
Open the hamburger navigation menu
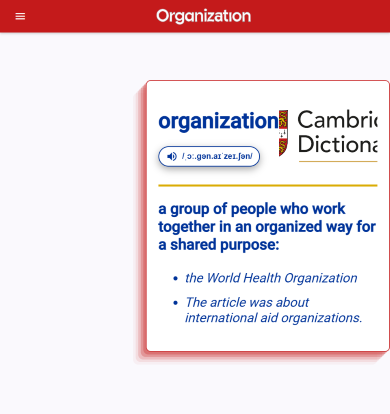tap(20, 16)
